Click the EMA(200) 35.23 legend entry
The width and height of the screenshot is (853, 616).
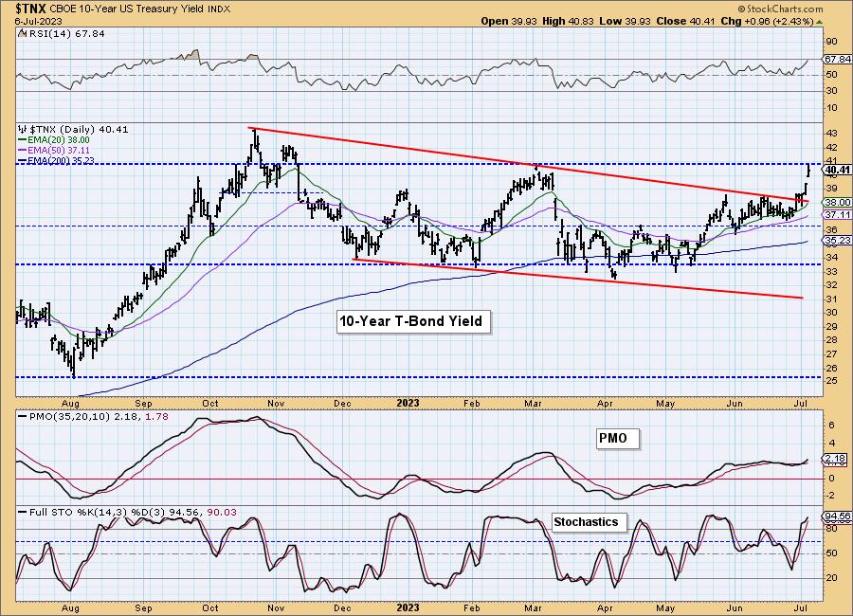[x=57, y=160]
